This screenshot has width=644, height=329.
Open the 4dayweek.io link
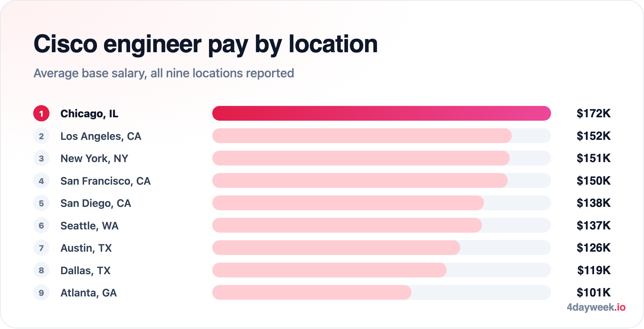(596, 307)
